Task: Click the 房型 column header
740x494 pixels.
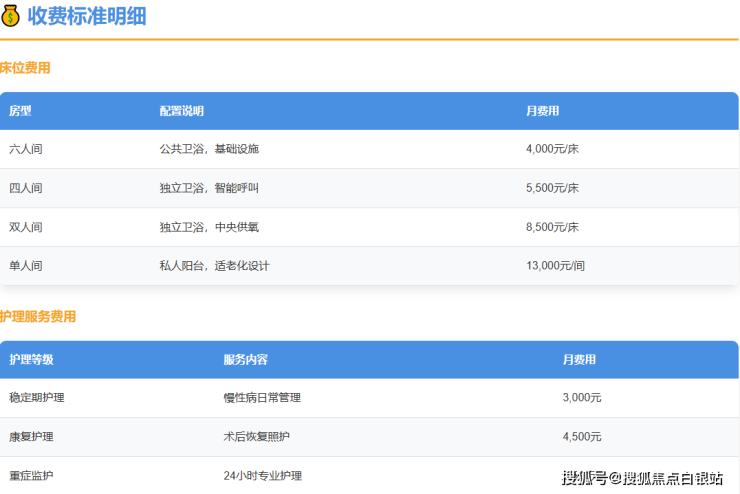Action: (x=20, y=111)
